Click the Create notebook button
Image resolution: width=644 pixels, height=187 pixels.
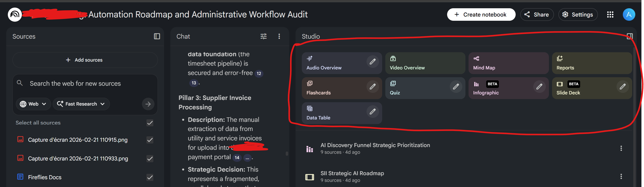coord(481,15)
